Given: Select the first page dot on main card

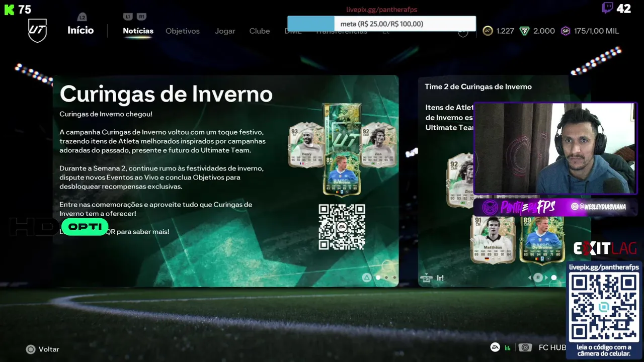Looking at the screenshot, I should (378, 278).
